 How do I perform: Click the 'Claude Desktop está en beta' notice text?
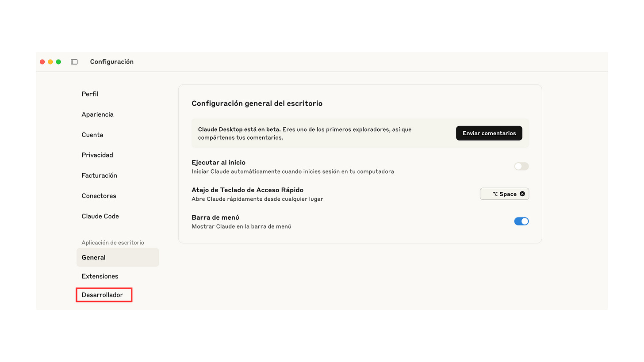(x=305, y=133)
